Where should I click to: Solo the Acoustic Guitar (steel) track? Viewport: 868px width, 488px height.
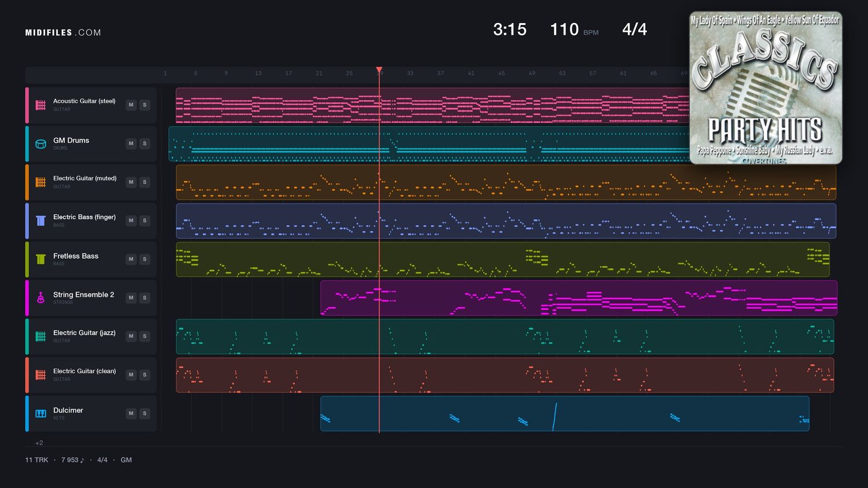coord(145,105)
